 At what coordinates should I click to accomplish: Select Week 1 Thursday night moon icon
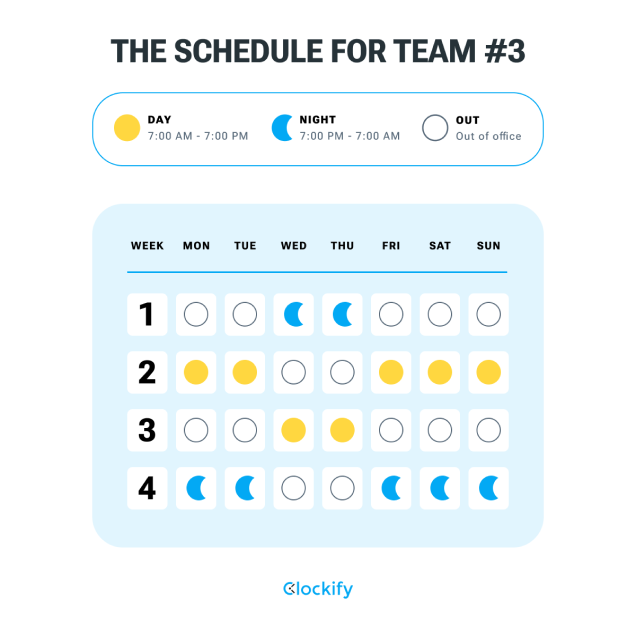coord(342,314)
